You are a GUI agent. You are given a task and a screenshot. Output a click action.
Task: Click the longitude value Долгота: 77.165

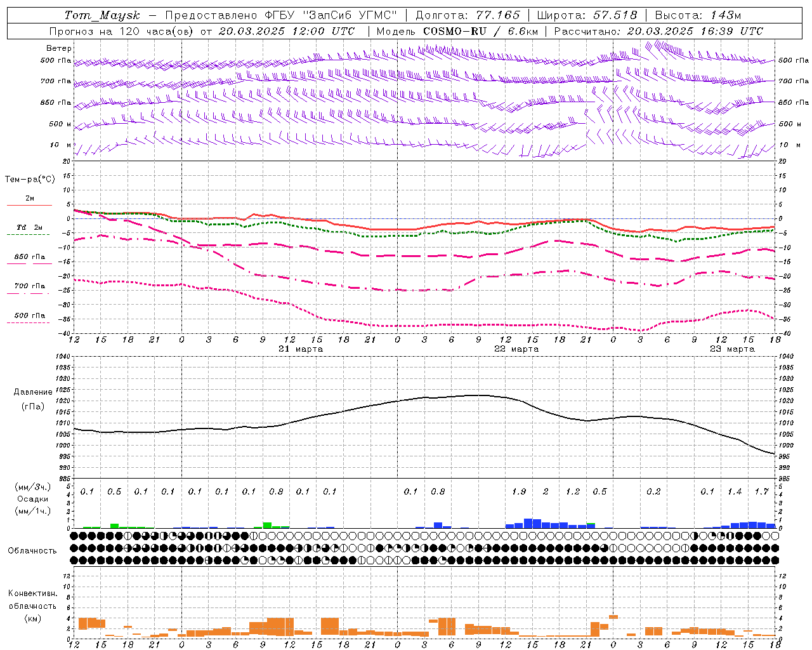tap(468, 15)
